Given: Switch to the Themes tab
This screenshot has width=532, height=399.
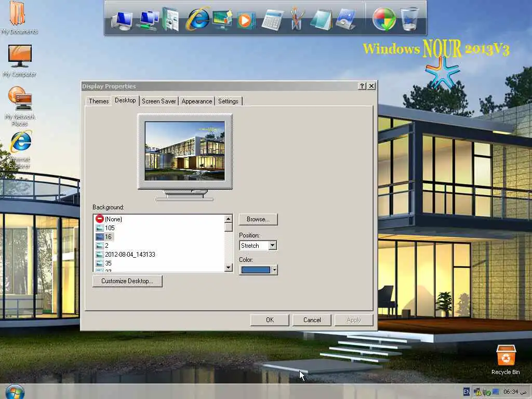Looking at the screenshot, I should click(x=99, y=101).
